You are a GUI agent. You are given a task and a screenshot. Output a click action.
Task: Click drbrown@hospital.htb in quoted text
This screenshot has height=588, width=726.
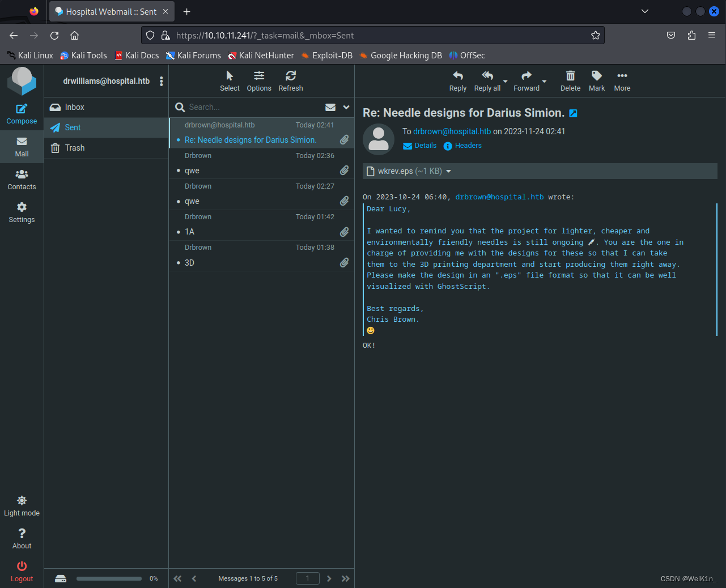499,197
